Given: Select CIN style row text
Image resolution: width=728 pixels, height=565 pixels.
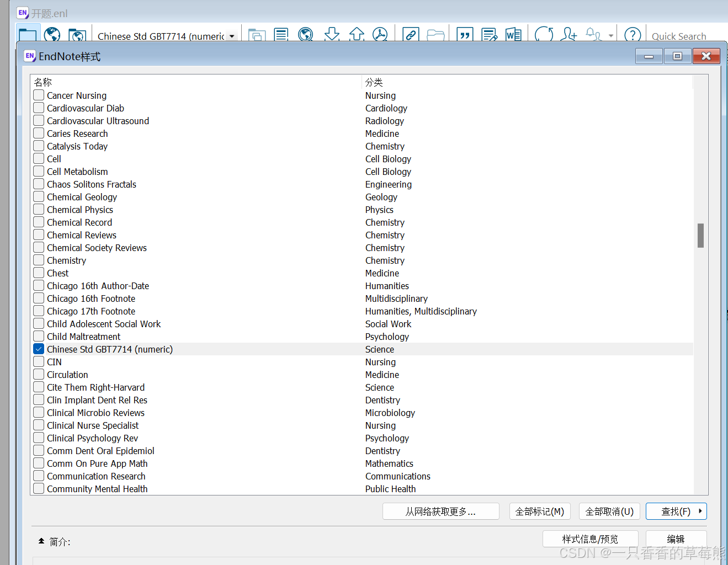Looking at the screenshot, I should (x=54, y=362).
